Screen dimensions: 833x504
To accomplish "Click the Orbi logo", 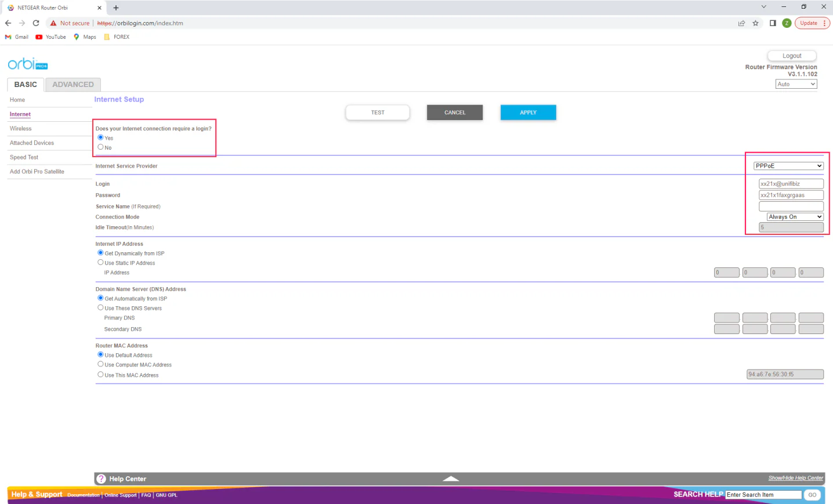I will (27, 64).
